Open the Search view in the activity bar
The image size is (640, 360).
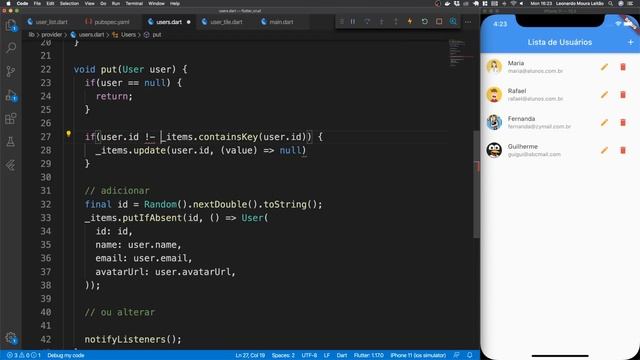pos(11,48)
